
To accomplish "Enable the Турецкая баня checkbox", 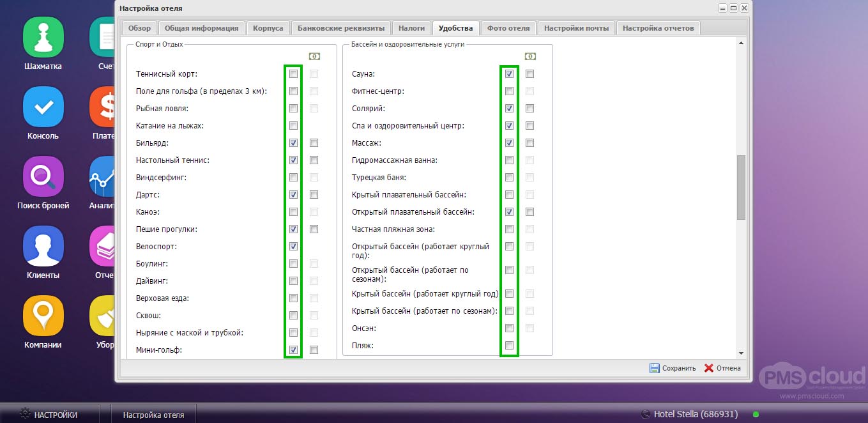I will 509,178.
